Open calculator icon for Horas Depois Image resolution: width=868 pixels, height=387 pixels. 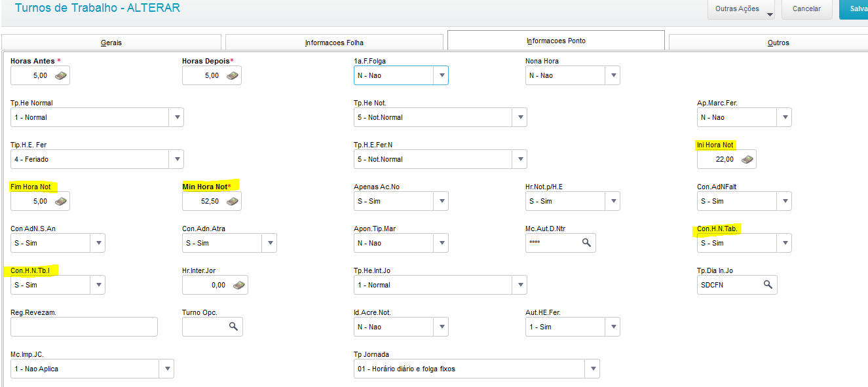tap(233, 76)
